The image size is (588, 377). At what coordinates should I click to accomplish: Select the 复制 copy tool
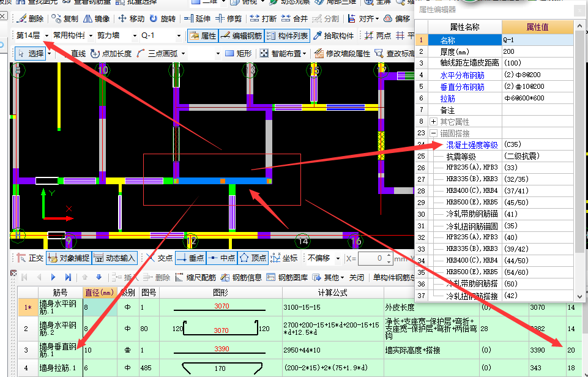point(65,18)
